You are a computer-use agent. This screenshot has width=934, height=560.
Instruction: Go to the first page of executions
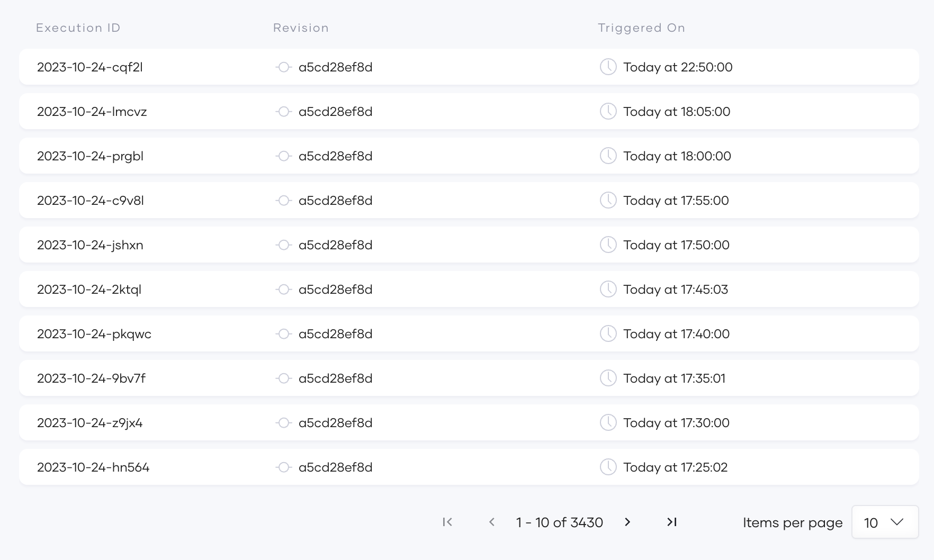point(447,522)
